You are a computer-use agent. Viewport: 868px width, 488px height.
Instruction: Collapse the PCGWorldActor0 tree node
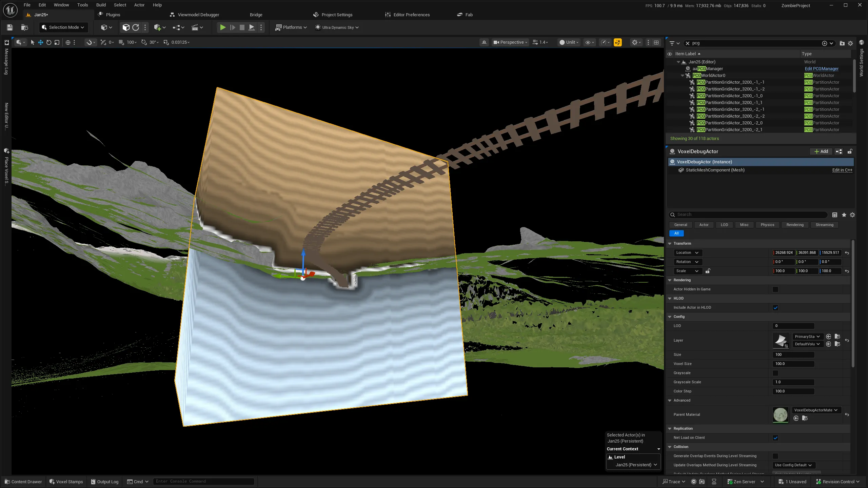[683, 76]
